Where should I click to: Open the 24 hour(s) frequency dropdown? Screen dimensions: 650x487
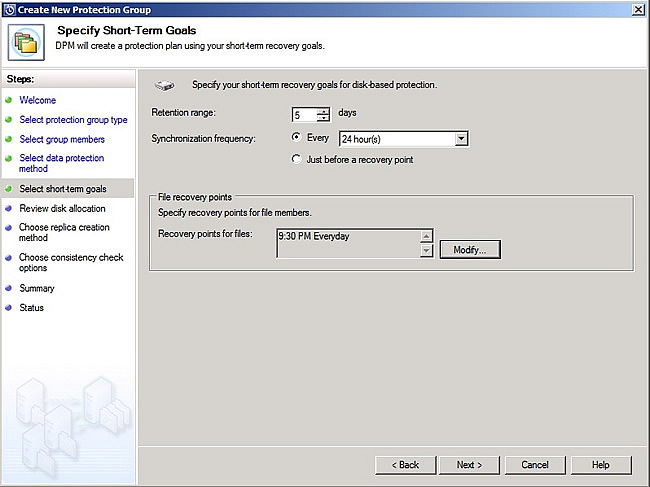(460, 139)
